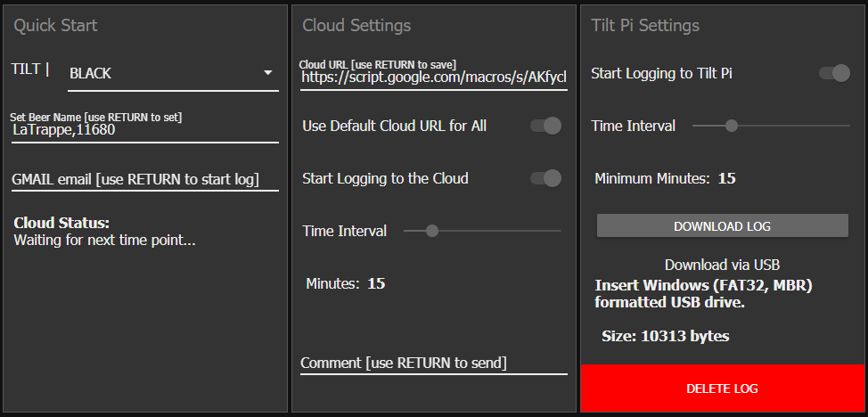Click the Cloud Status waiting message
This screenshot has width=868, height=417.
point(104,240)
